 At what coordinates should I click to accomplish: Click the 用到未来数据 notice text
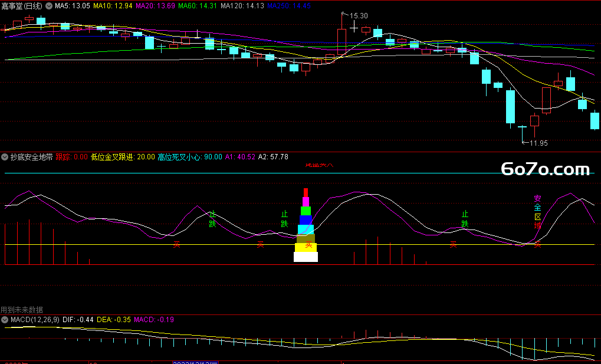pyautogui.click(x=21, y=310)
